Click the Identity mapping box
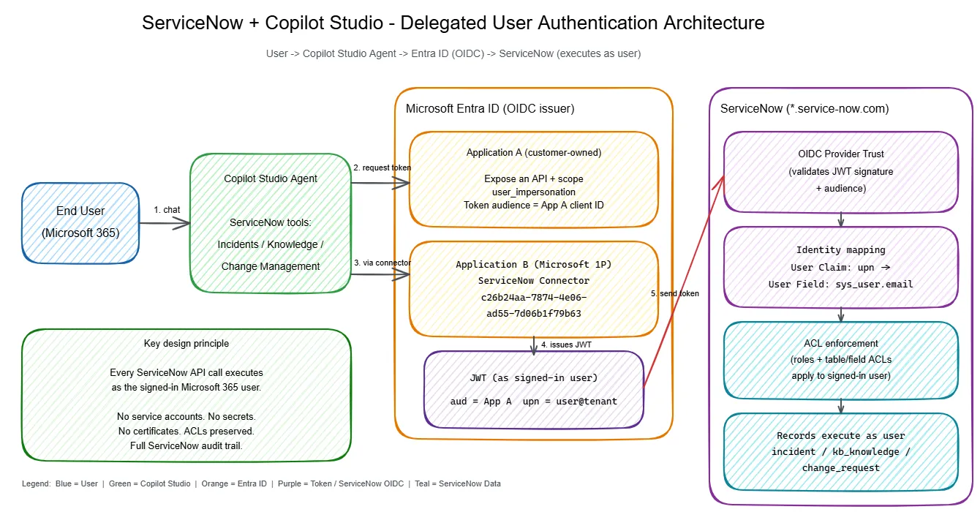Screen dimensions: 980x512 (x=841, y=267)
